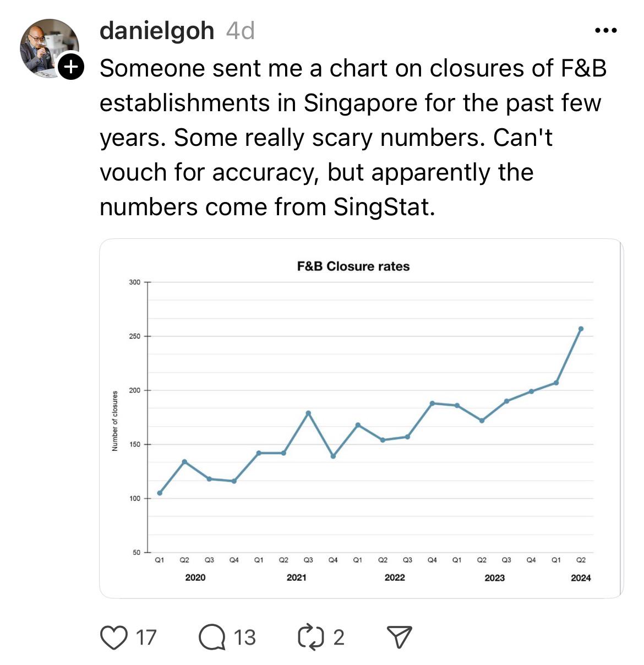644x665 pixels.
Task: Click the 2022 year label on the chart
Action: pyautogui.click(x=395, y=577)
